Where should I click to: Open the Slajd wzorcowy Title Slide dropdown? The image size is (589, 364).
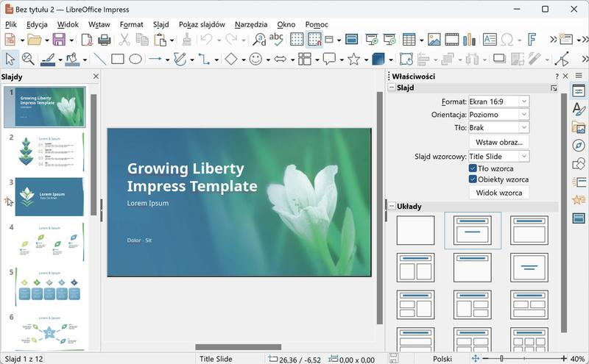[499, 156]
